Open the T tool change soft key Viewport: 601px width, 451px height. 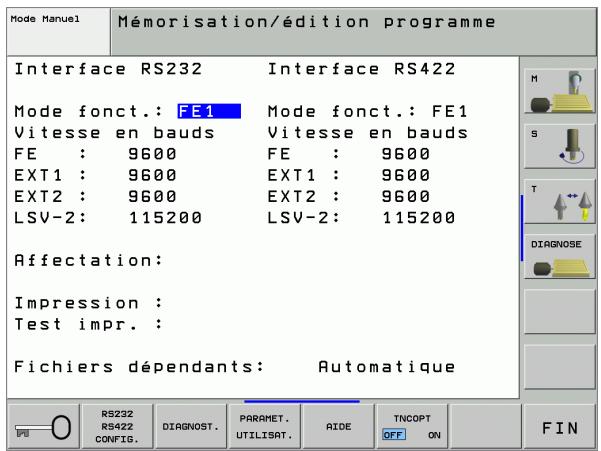pyautogui.click(x=559, y=202)
